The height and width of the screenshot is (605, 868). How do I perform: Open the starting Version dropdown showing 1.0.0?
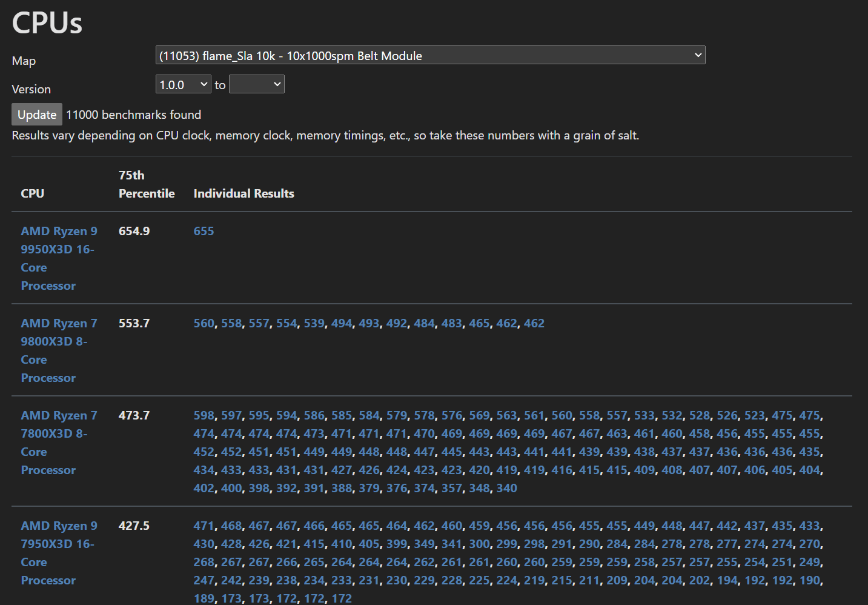coord(183,84)
